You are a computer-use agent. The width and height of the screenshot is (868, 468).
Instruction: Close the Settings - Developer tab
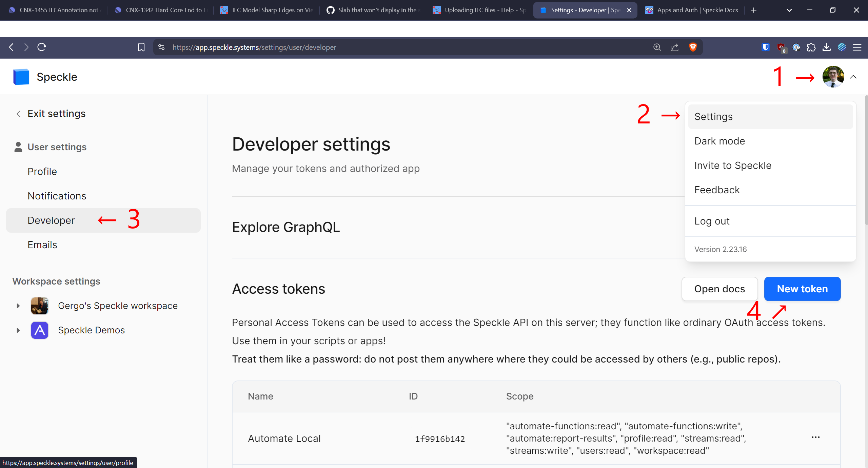coord(629,10)
